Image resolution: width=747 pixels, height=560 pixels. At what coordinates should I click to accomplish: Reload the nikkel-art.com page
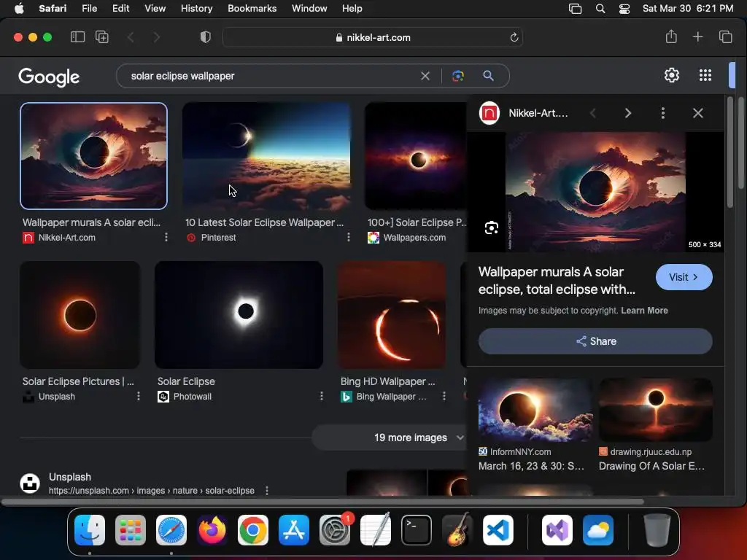(514, 37)
